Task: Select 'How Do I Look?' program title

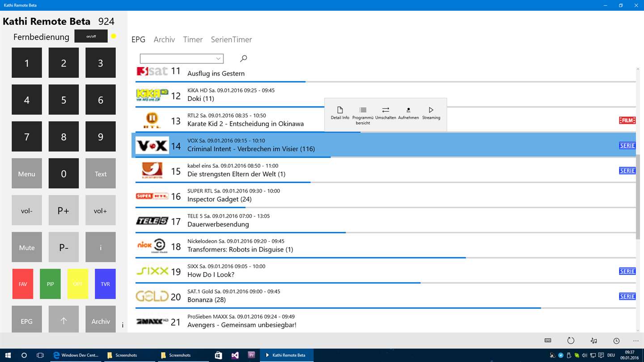Action: click(211, 274)
